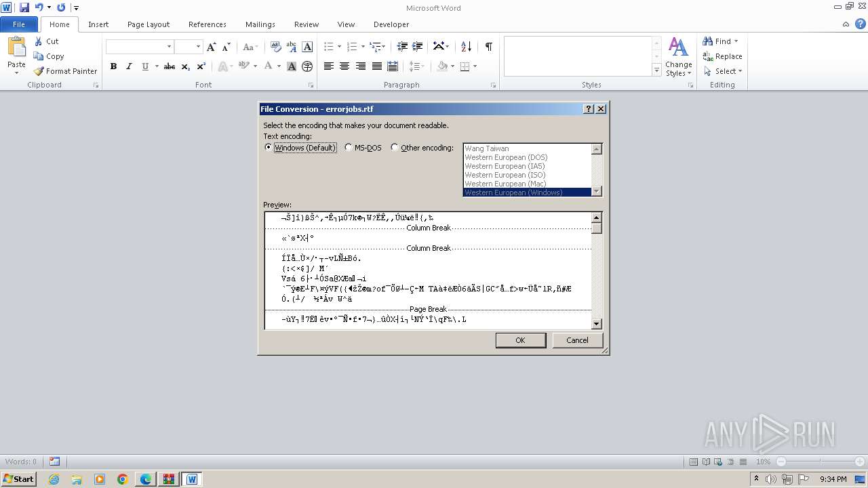Apply Subscript formatting

(186, 66)
